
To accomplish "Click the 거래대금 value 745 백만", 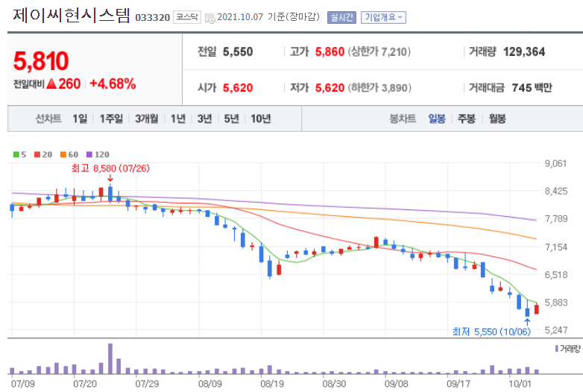I will [532, 88].
